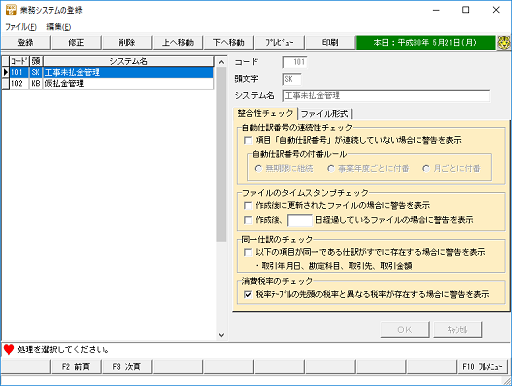Viewport: 512px width, 386px height.
Task: Click the row selector arrow for code 101
Action: tap(5, 72)
